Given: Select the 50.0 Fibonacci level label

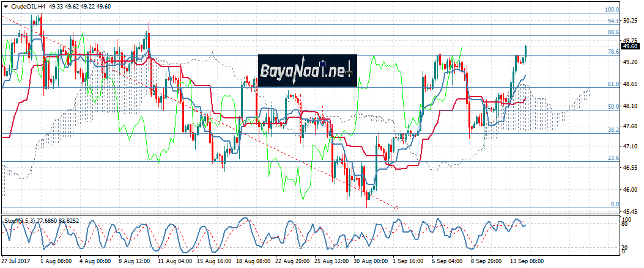Looking at the screenshot, I should click(x=612, y=107).
